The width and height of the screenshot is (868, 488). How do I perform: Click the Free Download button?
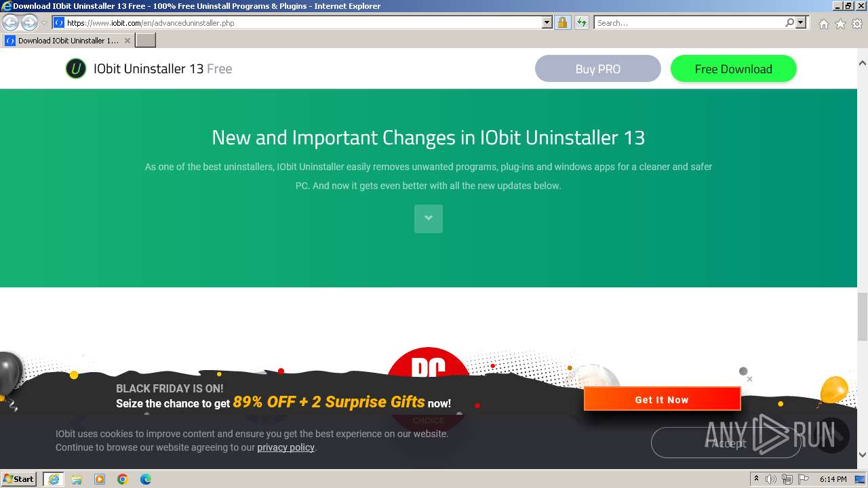click(734, 68)
